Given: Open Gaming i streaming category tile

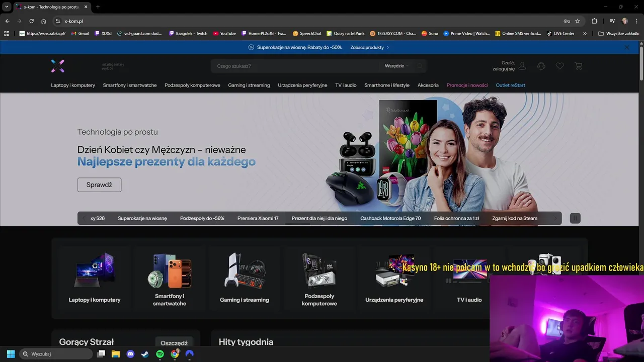Looking at the screenshot, I should [x=245, y=279].
